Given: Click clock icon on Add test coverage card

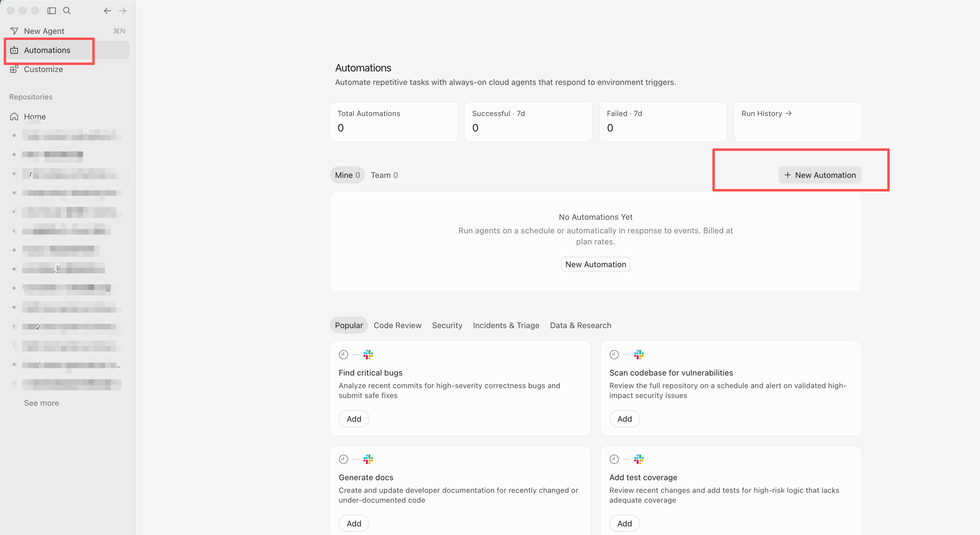Looking at the screenshot, I should pos(614,459).
